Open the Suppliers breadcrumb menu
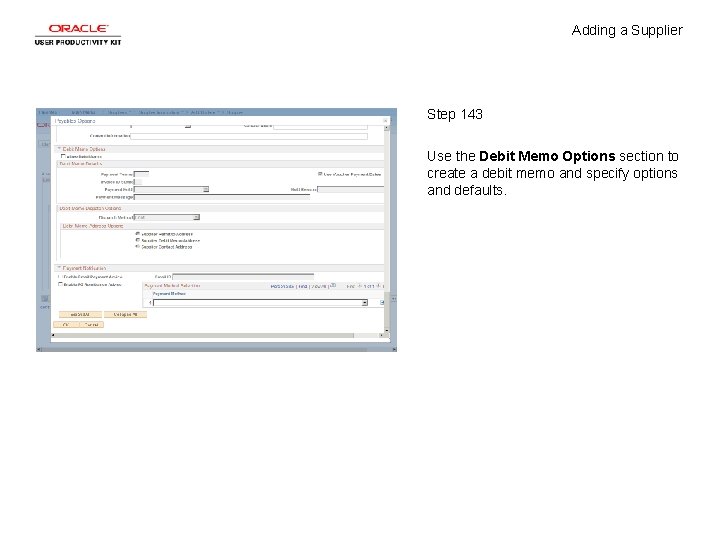Screen dimensions: 720x540 tap(118, 112)
